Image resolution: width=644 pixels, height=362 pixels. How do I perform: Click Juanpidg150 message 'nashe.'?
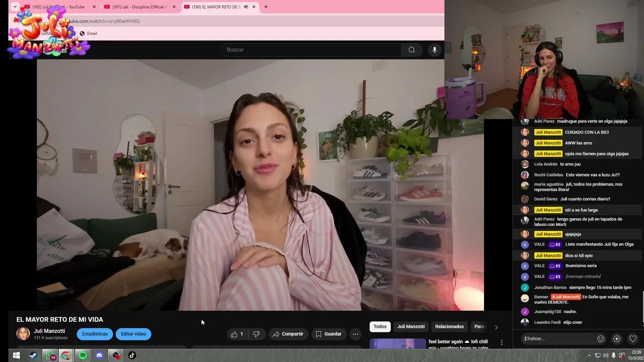[570, 312]
